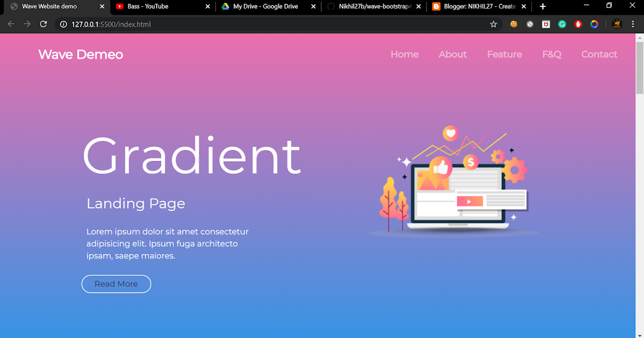Click the address bar to edit URL

click(215, 24)
